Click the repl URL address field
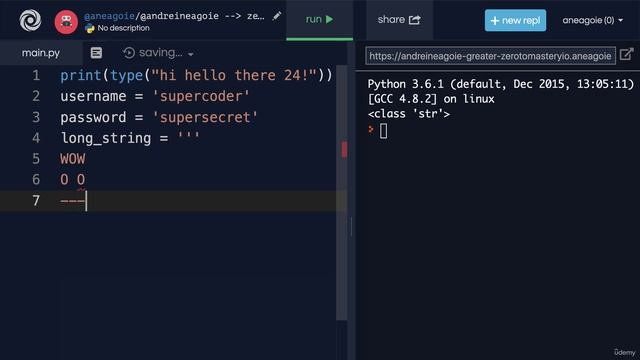This screenshot has height=360, width=640. point(490,56)
